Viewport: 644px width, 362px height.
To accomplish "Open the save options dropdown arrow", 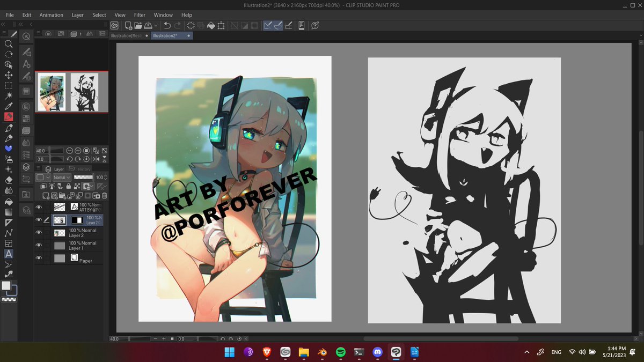I will (x=156, y=25).
